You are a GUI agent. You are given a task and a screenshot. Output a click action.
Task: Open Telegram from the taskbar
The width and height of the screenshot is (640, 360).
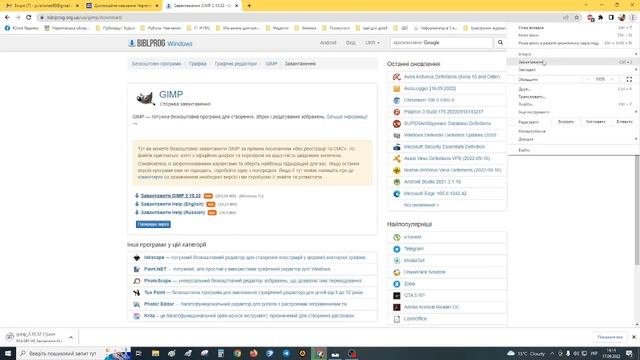[x=286, y=353]
